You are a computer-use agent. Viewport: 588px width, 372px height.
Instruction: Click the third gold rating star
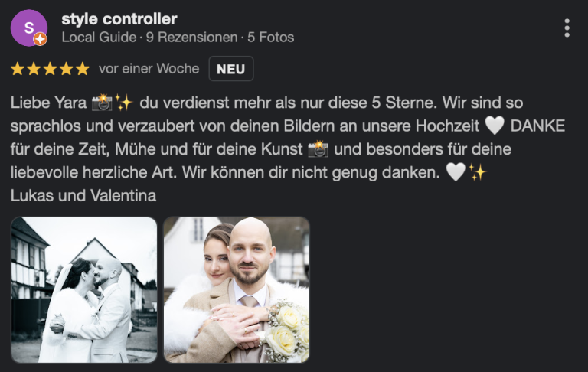[50, 69]
